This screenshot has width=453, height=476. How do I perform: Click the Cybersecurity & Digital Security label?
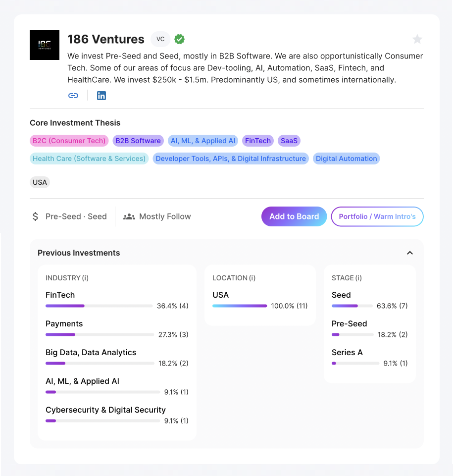pos(105,410)
